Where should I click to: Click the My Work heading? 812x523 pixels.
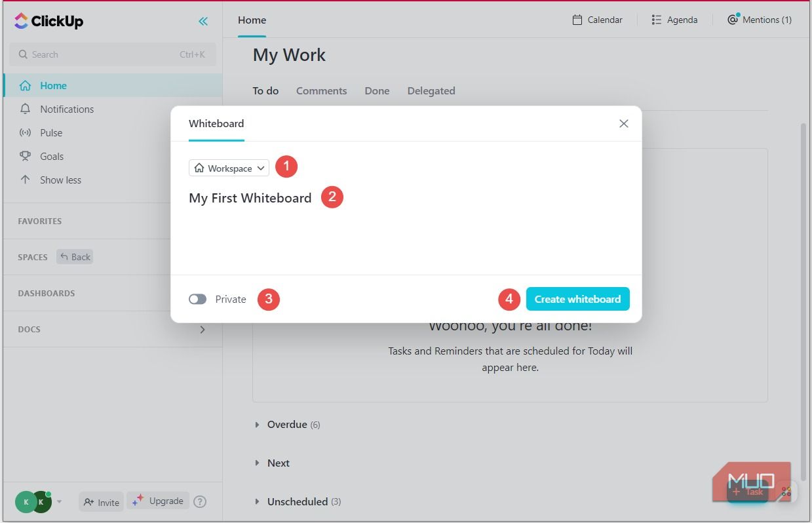[x=289, y=55]
